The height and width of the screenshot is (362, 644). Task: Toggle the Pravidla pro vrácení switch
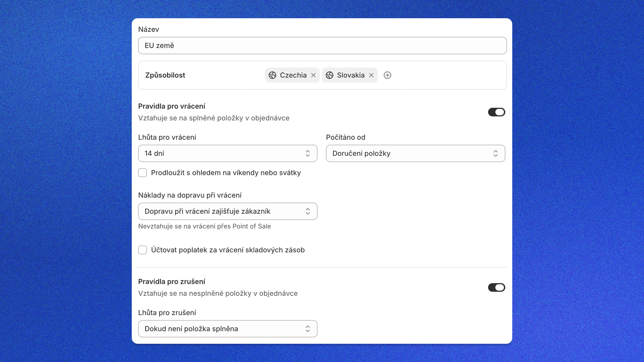tap(496, 112)
